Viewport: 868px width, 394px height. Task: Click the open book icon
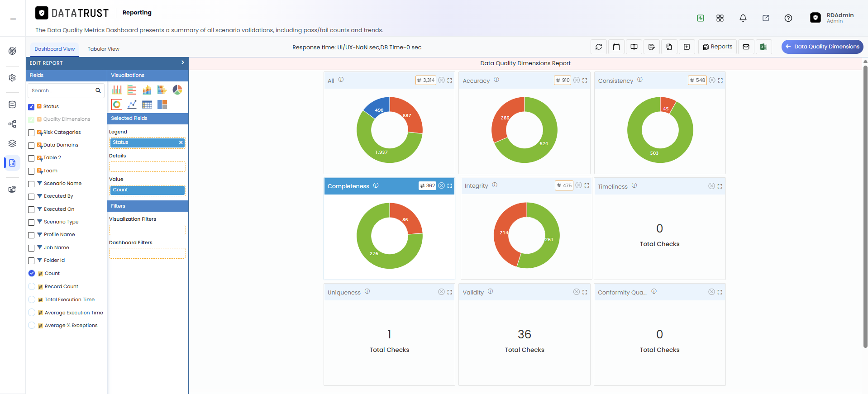[x=634, y=47]
